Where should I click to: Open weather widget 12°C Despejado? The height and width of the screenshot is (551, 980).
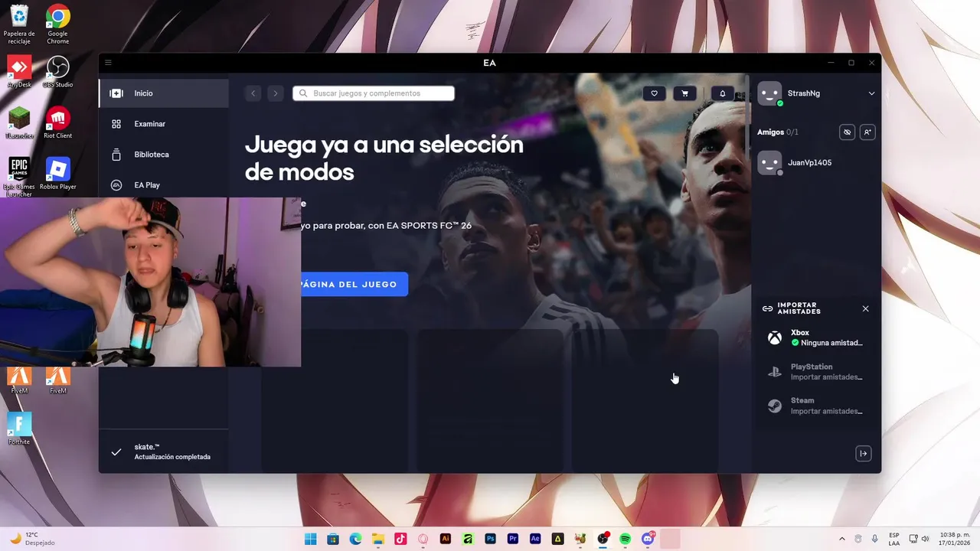(x=32, y=539)
